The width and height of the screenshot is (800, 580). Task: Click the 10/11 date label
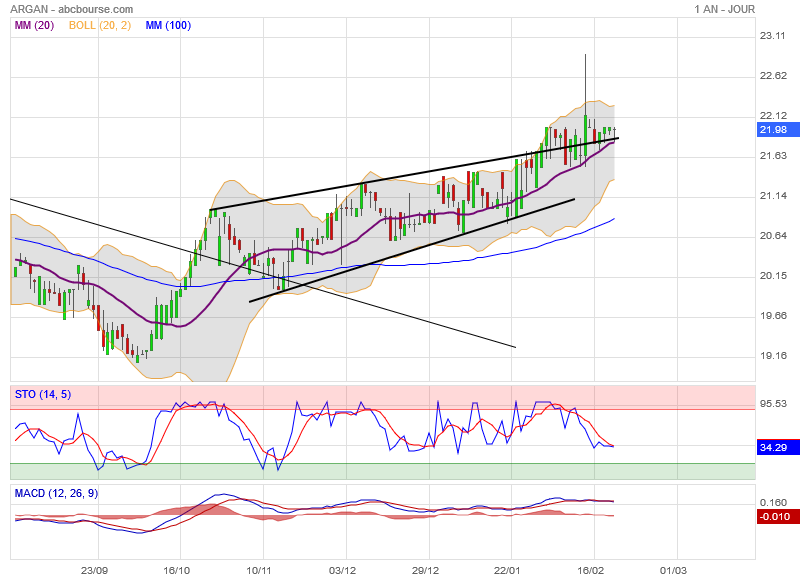259,570
